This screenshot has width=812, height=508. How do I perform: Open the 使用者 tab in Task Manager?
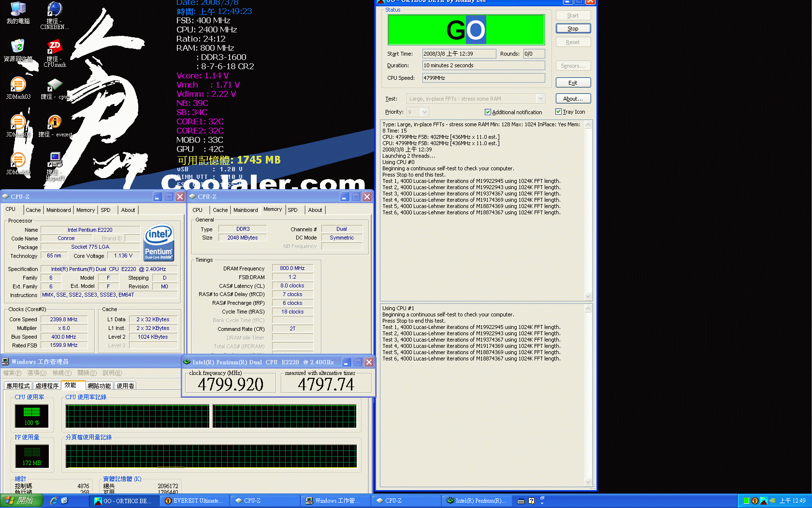tap(125, 386)
